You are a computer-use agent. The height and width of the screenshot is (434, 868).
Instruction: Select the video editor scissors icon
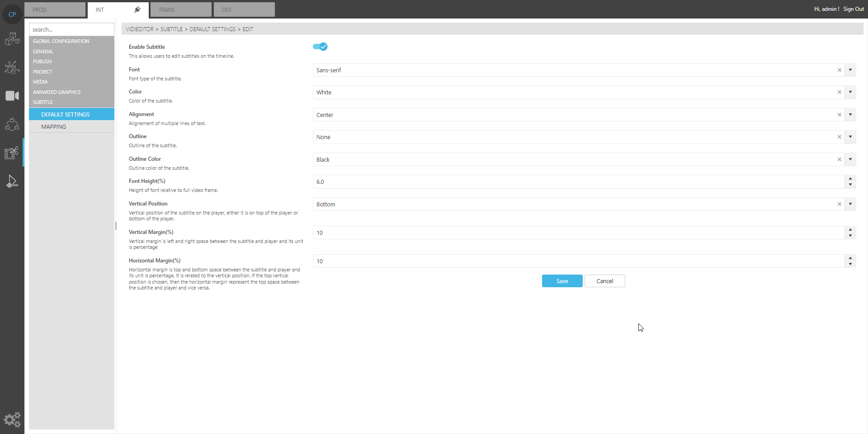[x=12, y=153]
